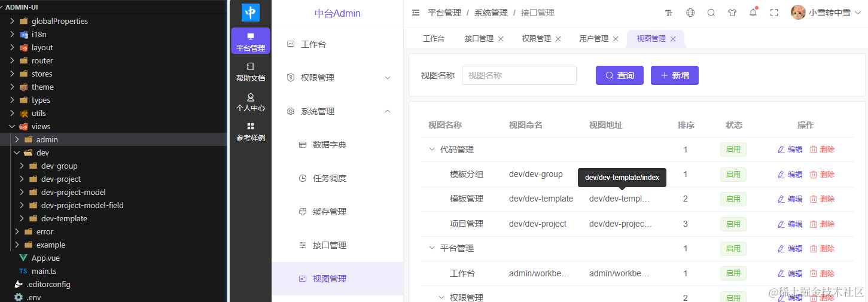
Task: Open the notifications bell icon
Action: [753, 13]
